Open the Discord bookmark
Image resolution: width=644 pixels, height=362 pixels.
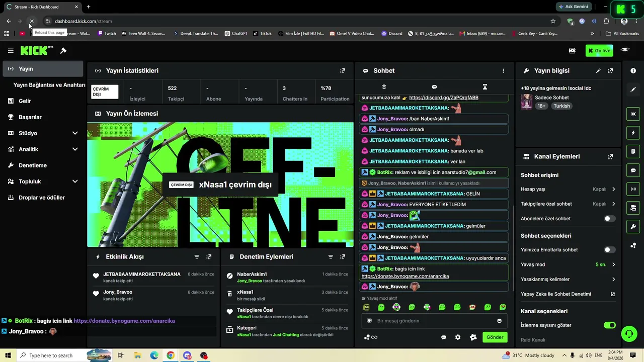point(392,34)
